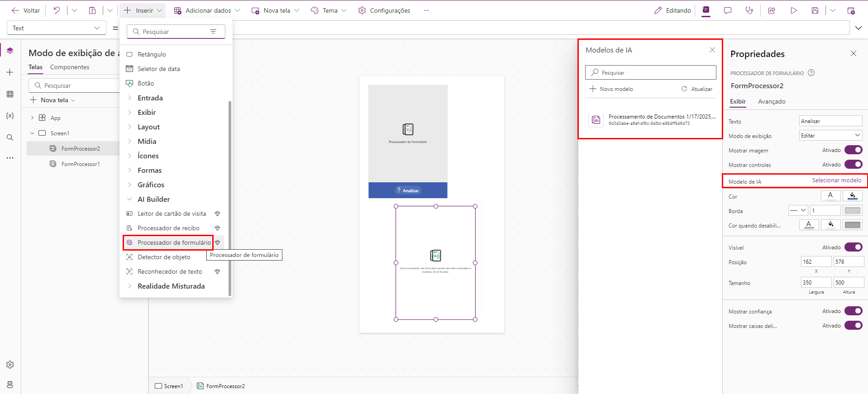Toggle Mostrar imagem switch

point(854,150)
